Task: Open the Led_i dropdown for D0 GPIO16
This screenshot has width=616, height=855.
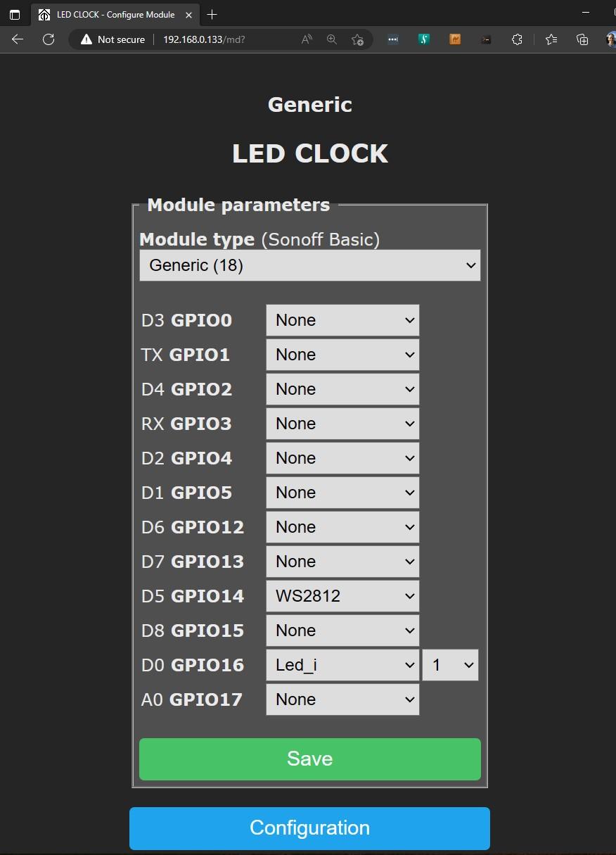Action: 342,664
